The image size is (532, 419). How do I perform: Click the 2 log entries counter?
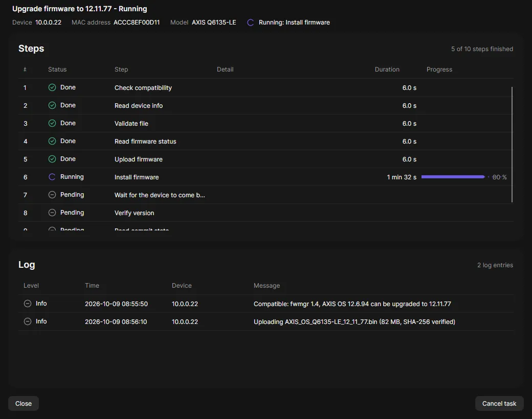[495, 265]
